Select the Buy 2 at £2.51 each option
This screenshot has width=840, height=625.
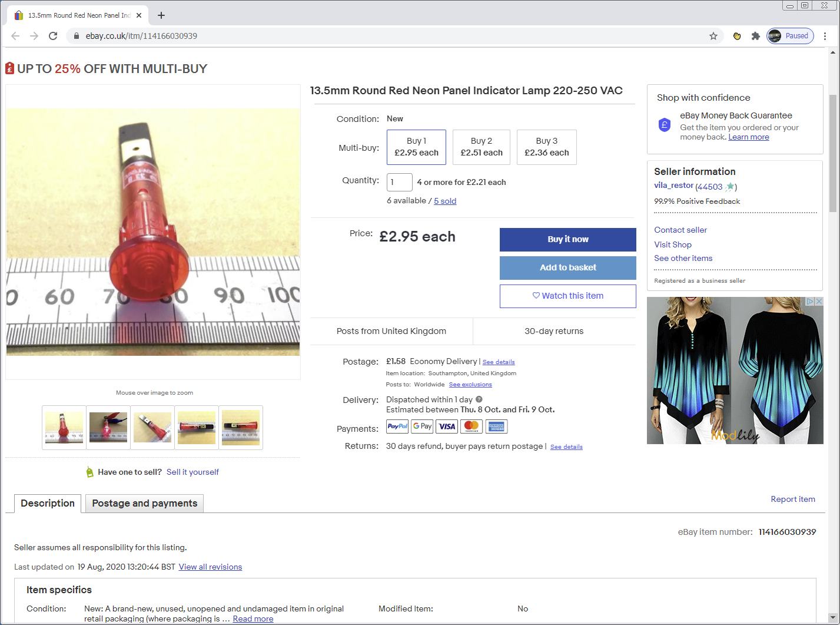(481, 147)
